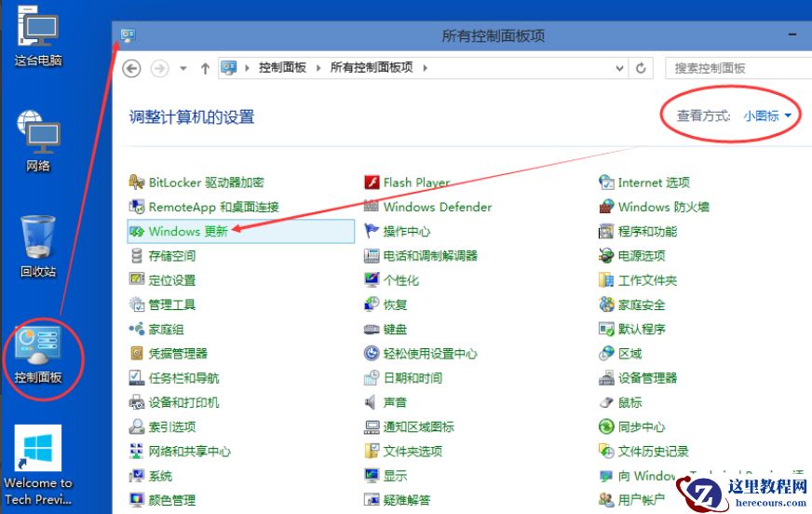
Task: Open 个性化 icon
Action: click(x=372, y=280)
